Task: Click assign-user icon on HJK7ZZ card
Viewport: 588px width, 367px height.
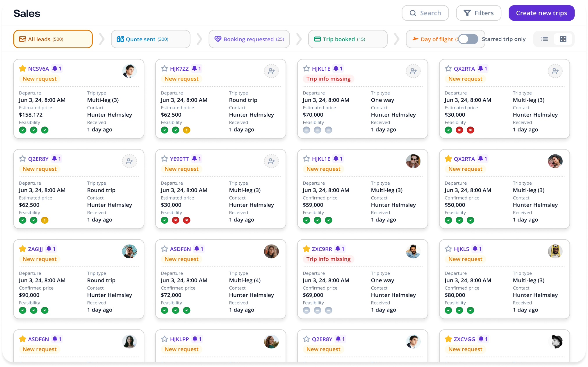Action: 271,71
